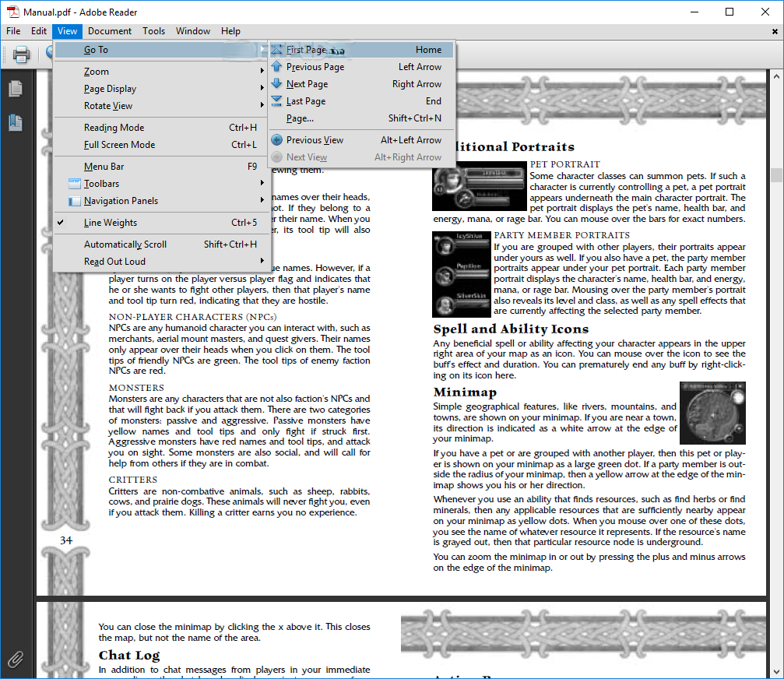Open the Bookmarks panel icon

[x=16, y=122]
